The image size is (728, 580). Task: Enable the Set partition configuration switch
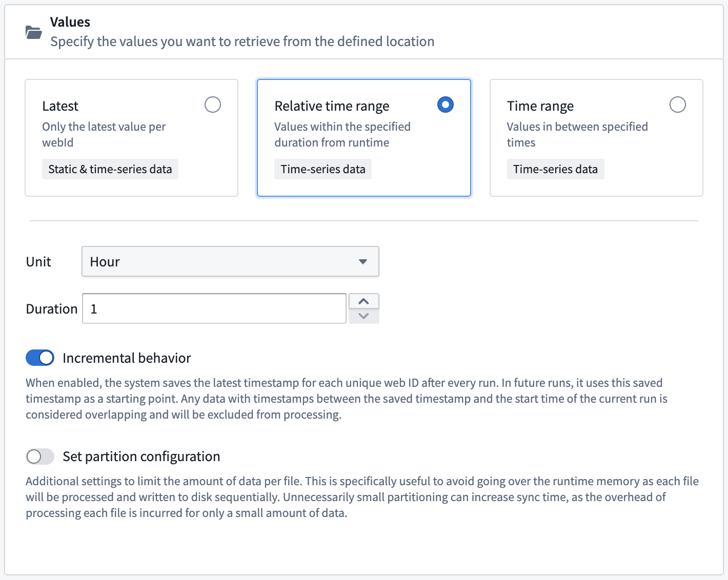(x=40, y=456)
